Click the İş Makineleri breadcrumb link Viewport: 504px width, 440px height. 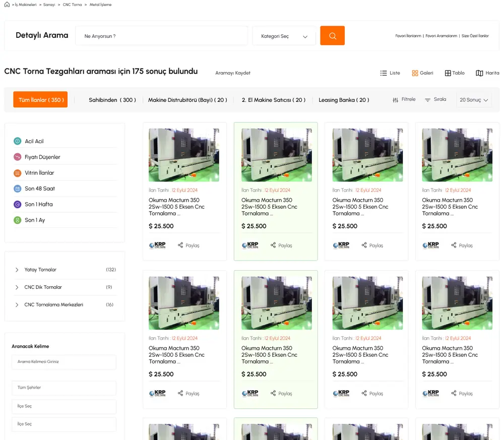[25, 5]
